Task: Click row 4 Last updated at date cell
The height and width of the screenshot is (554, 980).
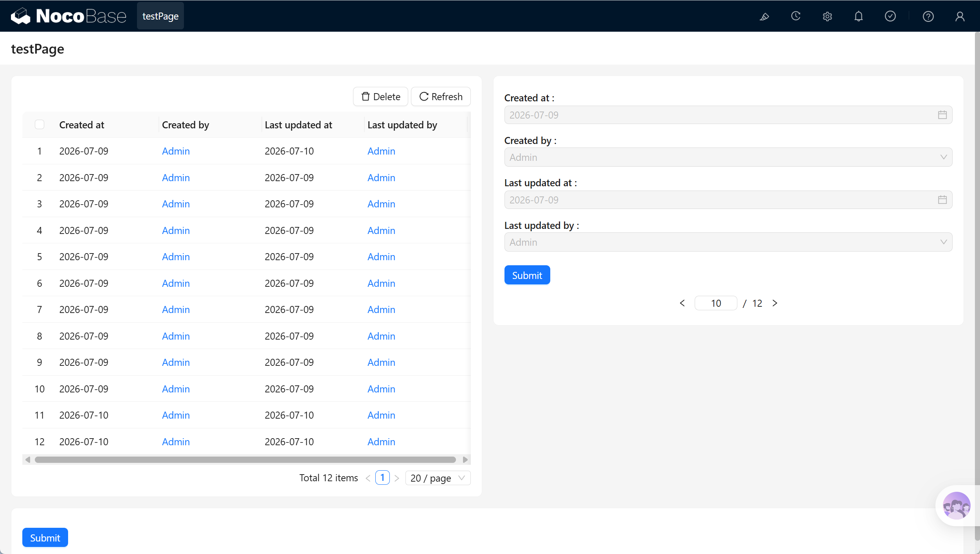Action: (x=289, y=230)
